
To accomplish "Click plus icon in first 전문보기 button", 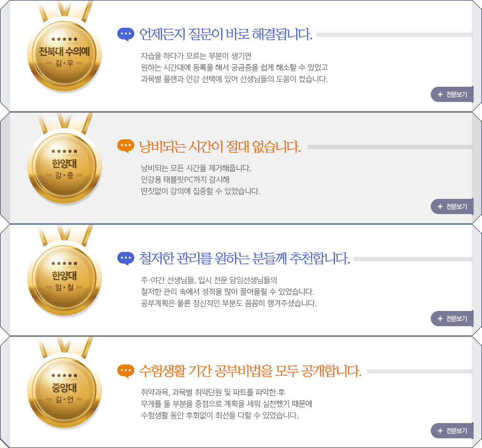I will coord(440,94).
